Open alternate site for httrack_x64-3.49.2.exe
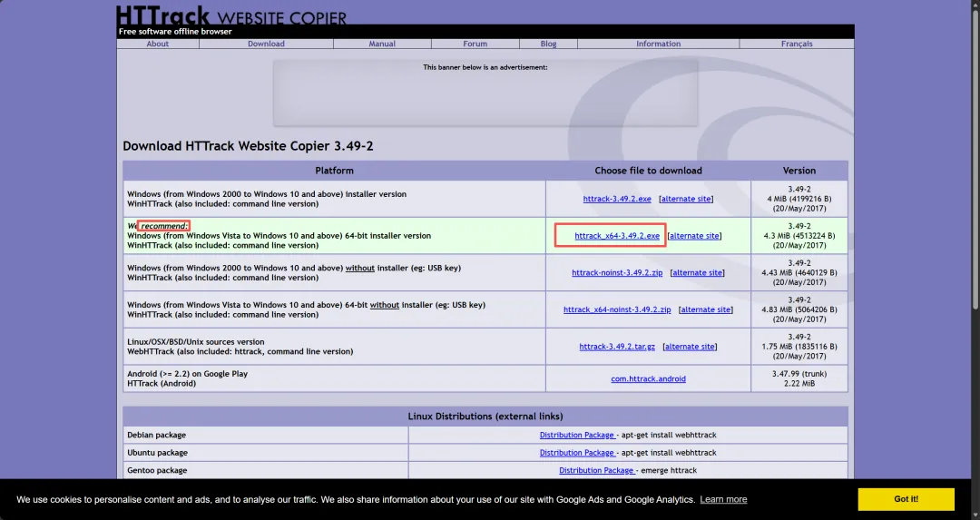Image resolution: width=980 pixels, height=520 pixels. pos(694,236)
